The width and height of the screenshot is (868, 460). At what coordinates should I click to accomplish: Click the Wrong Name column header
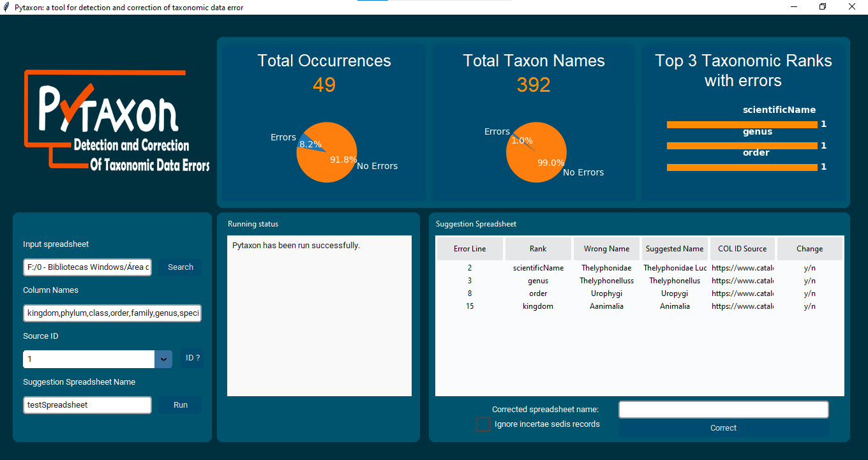coord(606,249)
